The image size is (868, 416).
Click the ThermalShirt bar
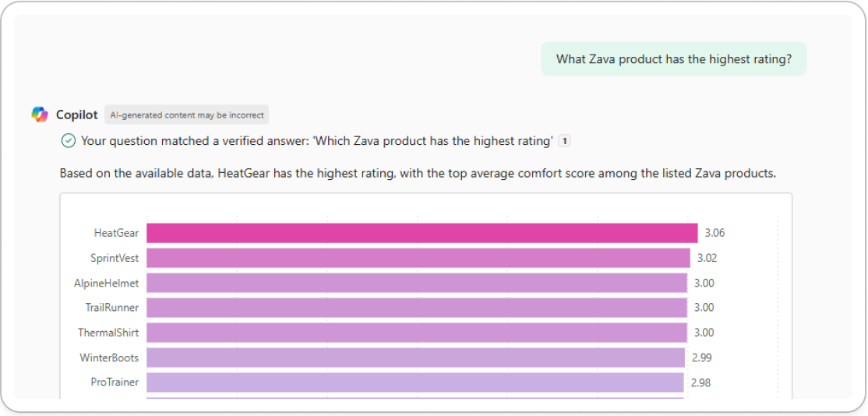(416, 333)
